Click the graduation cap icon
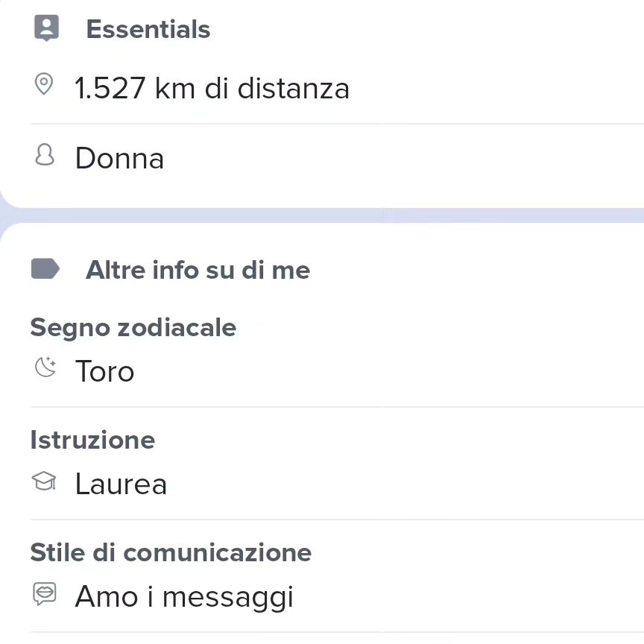Image resolution: width=644 pixels, height=644 pixels. 44,481
